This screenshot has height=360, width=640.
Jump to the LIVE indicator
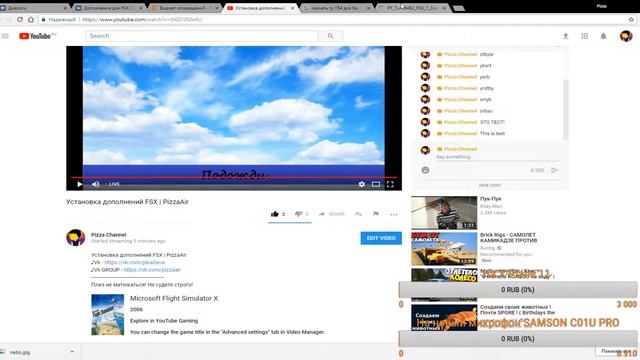[113, 184]
